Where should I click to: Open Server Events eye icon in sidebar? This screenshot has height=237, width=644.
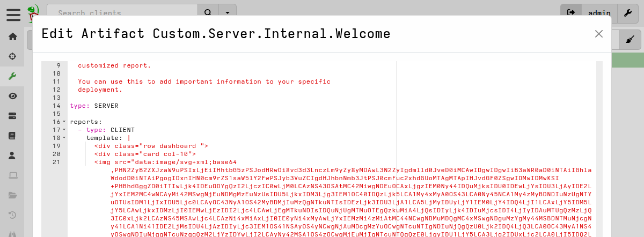tap(13, 96)
